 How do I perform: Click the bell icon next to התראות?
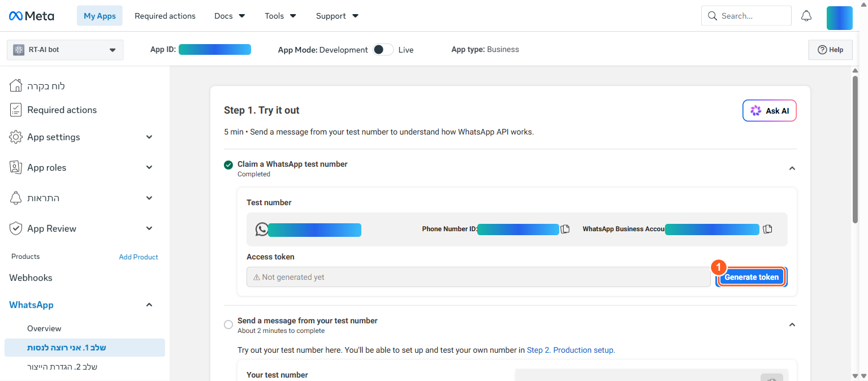[16, 198]
